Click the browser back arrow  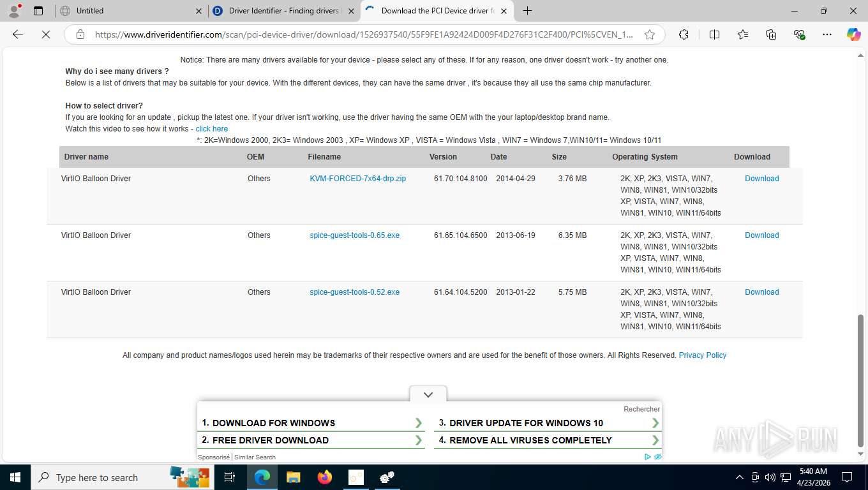coord(18,34)
